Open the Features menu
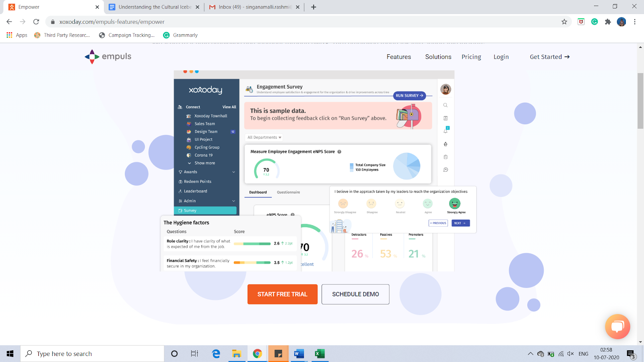The height and width of the screenshot is (362, 644). tap(399, 57)
